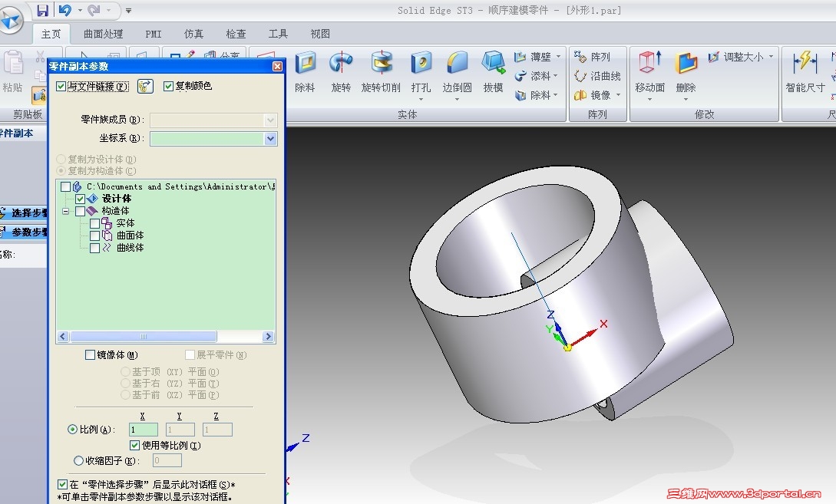This screenshot has height=504, width=836.
Task: Click the 参数步骤 step button
Action: point(24,232)
